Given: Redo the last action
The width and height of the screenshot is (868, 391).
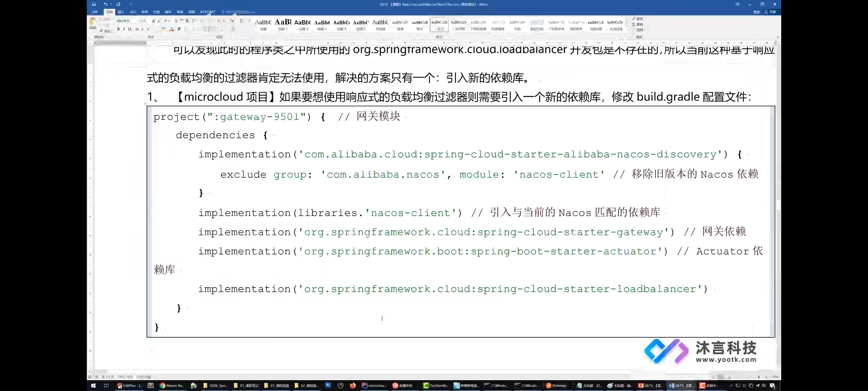Looking at the screenshot, I should click(118, 4).
